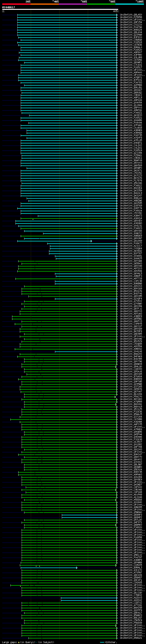Screen dimensions: 146x644
Task: Select hit label UniRef100_A3FMH0
Action: click(131, 55)
